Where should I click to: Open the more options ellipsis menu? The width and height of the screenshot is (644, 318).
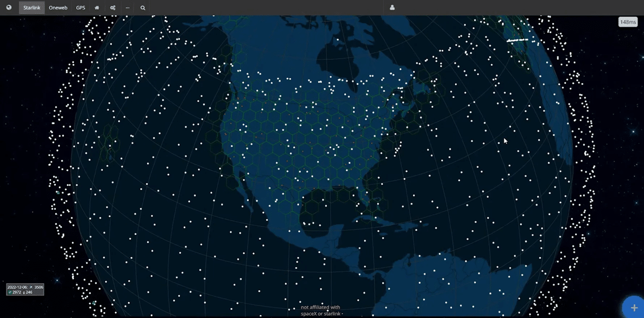pyautogui.click(x=128, y=8)
